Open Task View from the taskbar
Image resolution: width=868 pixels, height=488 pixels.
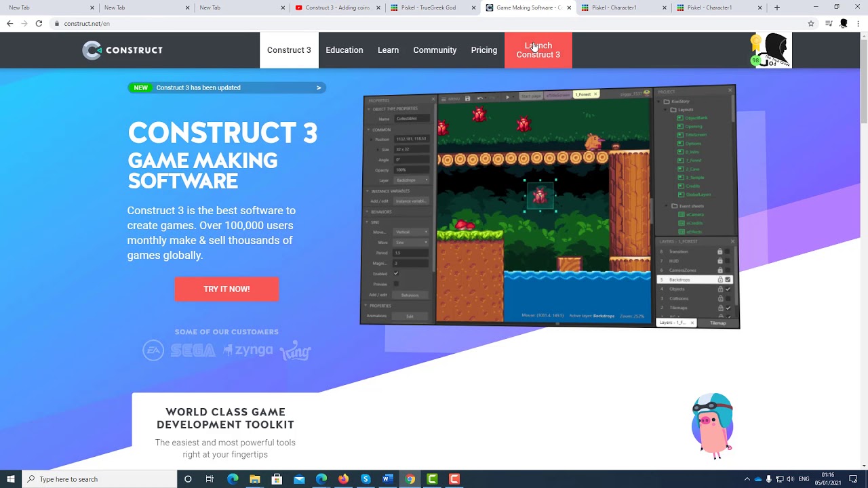[x=210, y=479]
